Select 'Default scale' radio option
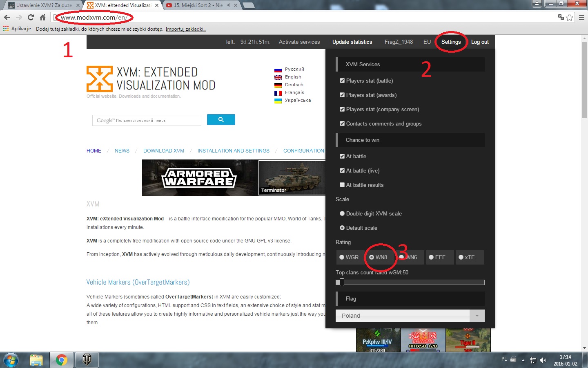Screen dimensions: 588x368 342,228
